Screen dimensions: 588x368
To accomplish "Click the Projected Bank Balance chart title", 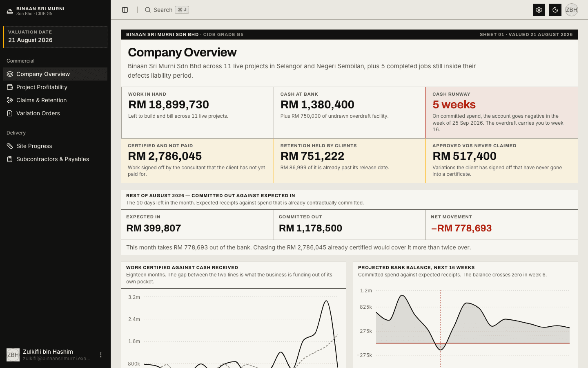I will tap(416, 267).
